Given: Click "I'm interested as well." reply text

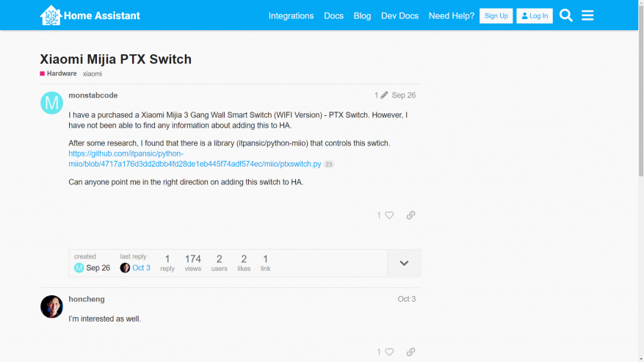Looking at the screenshot, I should point(105,319).
